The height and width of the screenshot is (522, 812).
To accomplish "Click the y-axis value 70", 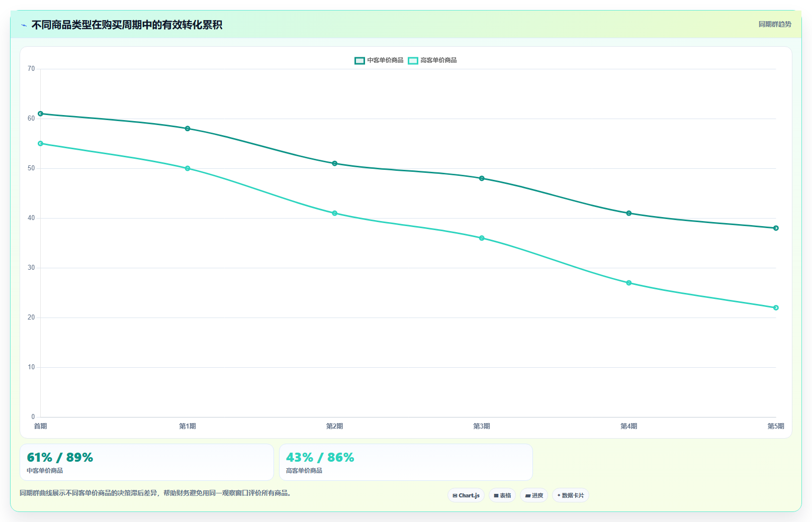I will click(31, 69).
